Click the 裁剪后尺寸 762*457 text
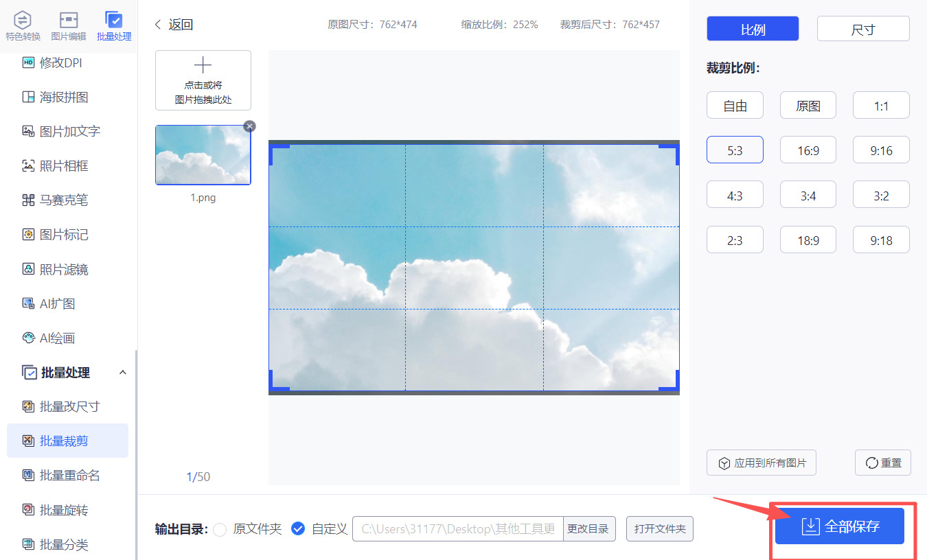This screenshot has height=560, width=927. point(610,25)
